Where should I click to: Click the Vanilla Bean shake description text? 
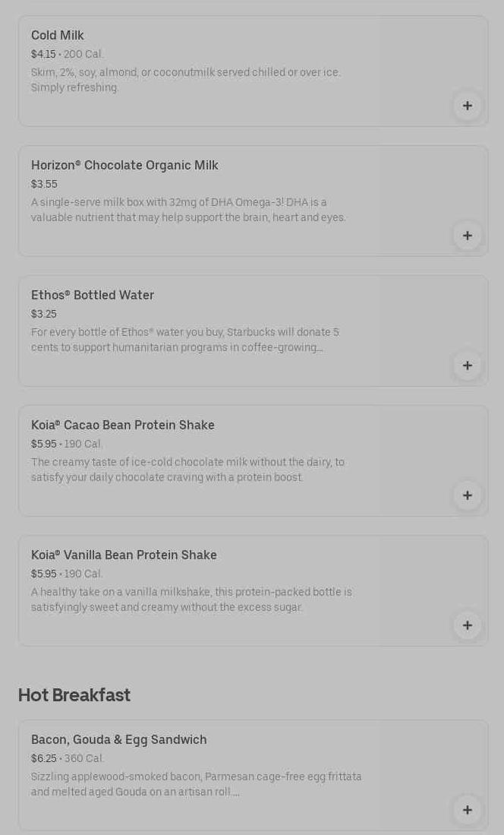(x=191, y=599)
